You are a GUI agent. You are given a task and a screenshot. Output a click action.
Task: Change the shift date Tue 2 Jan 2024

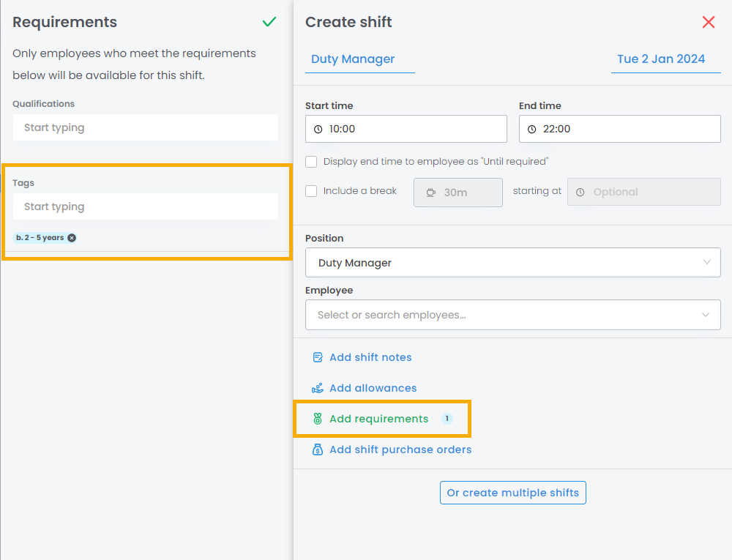point(661,59)
